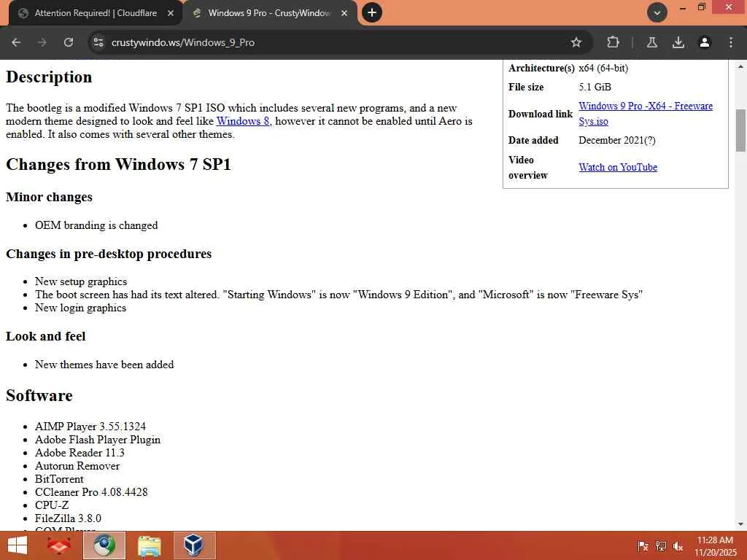Click scrollbar down arrow

740,524
